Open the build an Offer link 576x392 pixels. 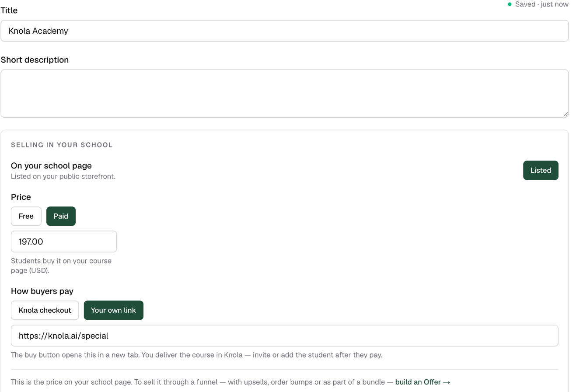point(422,382)
